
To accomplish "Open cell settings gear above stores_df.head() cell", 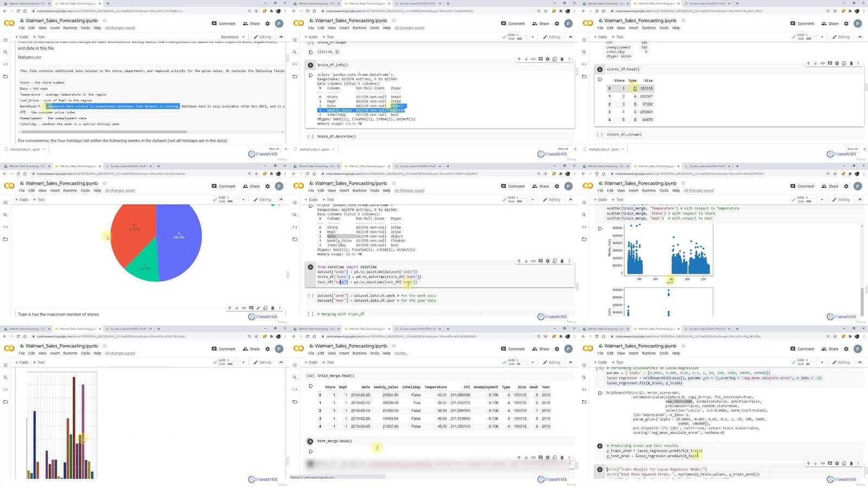I will pos(837,64).
